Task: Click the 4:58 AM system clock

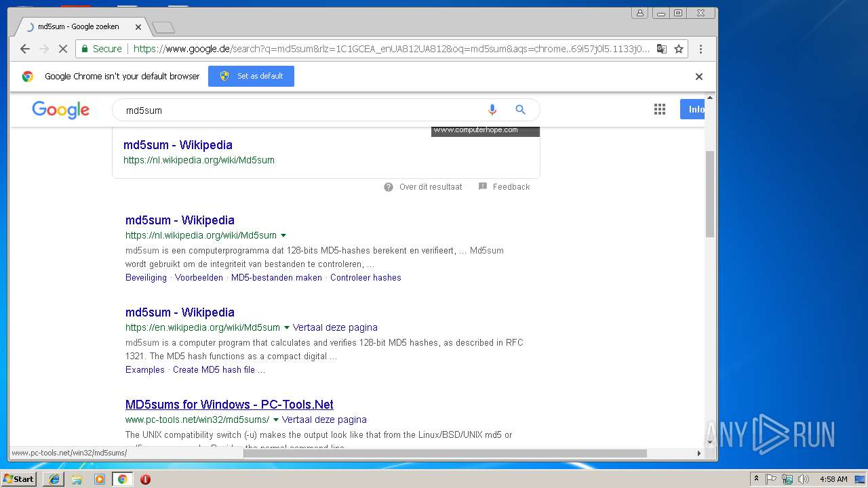Action: 833,479
